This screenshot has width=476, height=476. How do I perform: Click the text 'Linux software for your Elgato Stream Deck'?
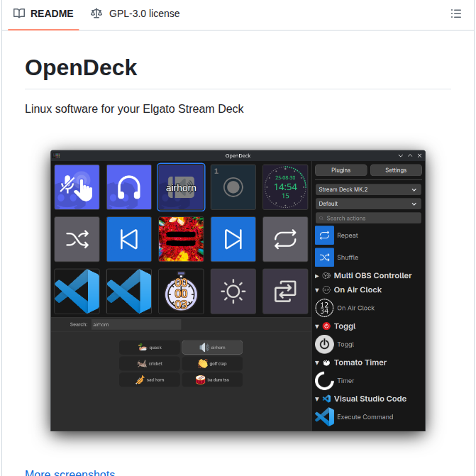coord(134,109)
